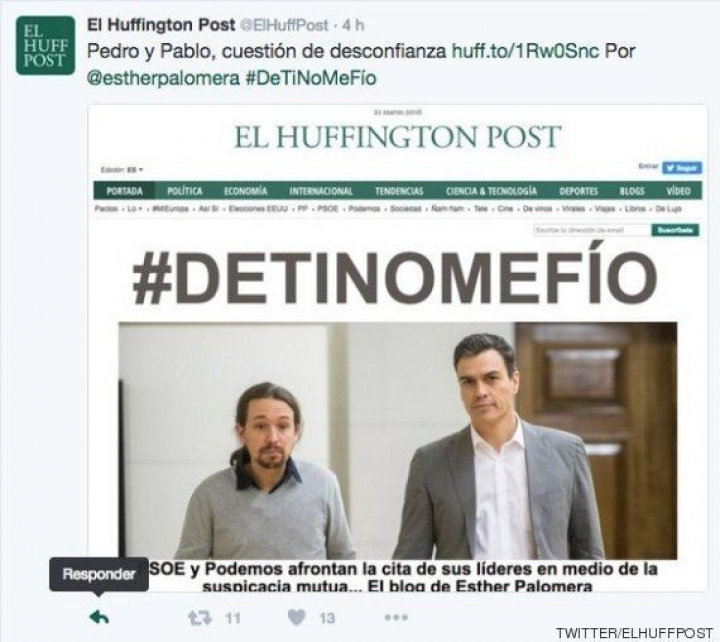The width and height of the screenshot is (720, 642).
Task: Open the #DeTiNoMeFío hashtag in tweet
Action: coord(311,79)
